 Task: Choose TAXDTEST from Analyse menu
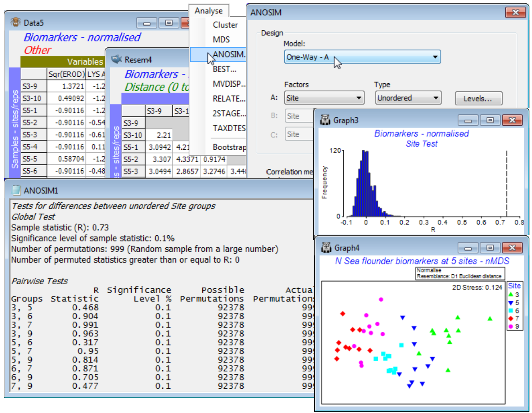point(229,128)
